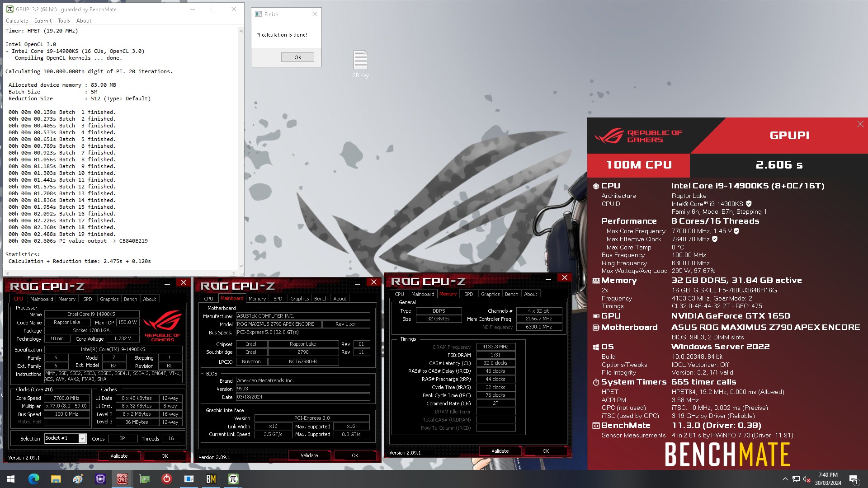Click the Max TDP 150.0 W field

(127, 322)
